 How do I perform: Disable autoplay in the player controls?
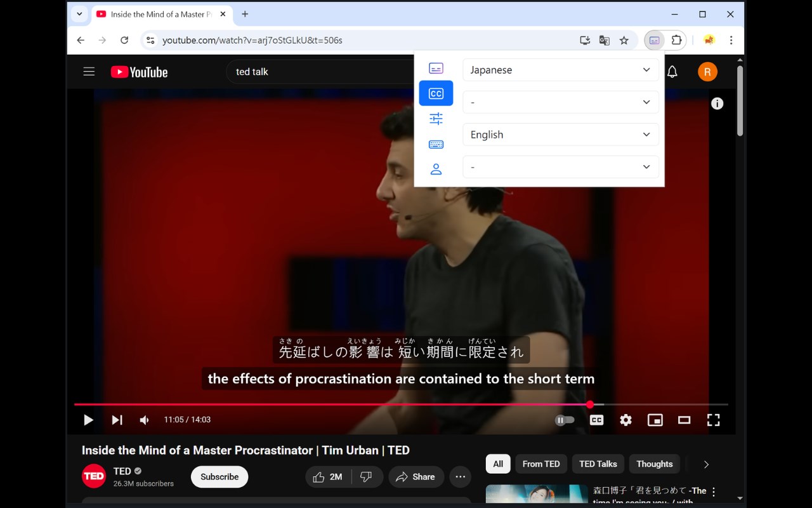tap(565, 420)
